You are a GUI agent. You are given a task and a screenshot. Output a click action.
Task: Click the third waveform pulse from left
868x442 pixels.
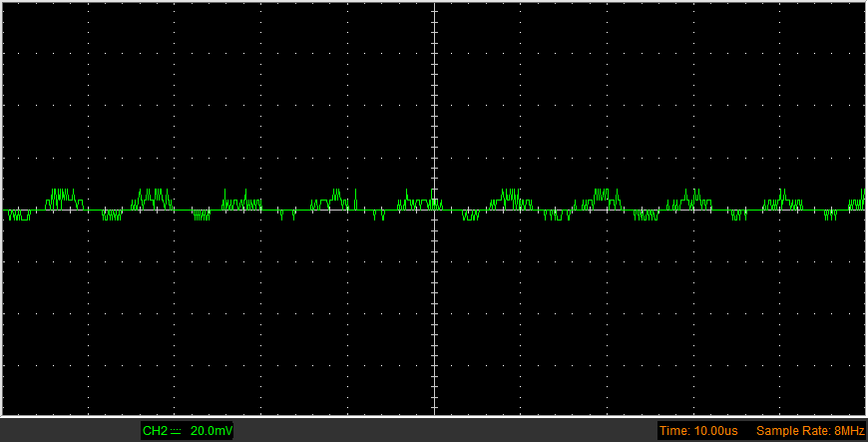pyautogui.click(x=241, y=201)
